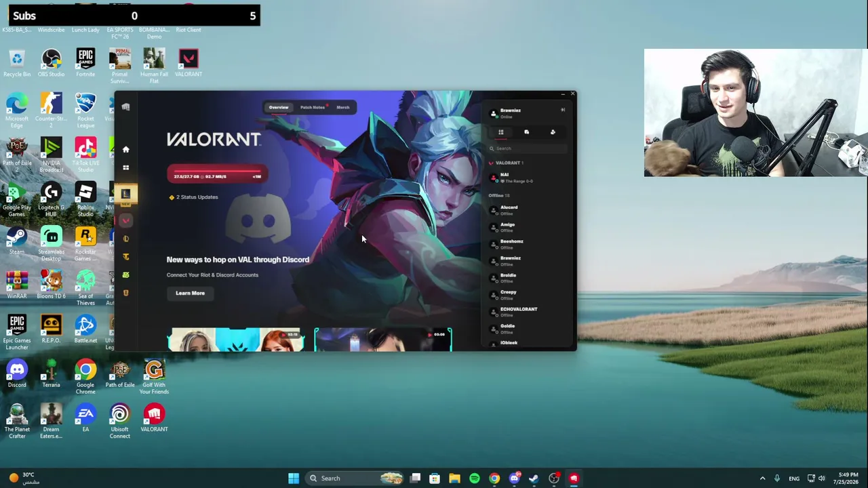Open the add friend tab in social panel

(x=553, y=132)
